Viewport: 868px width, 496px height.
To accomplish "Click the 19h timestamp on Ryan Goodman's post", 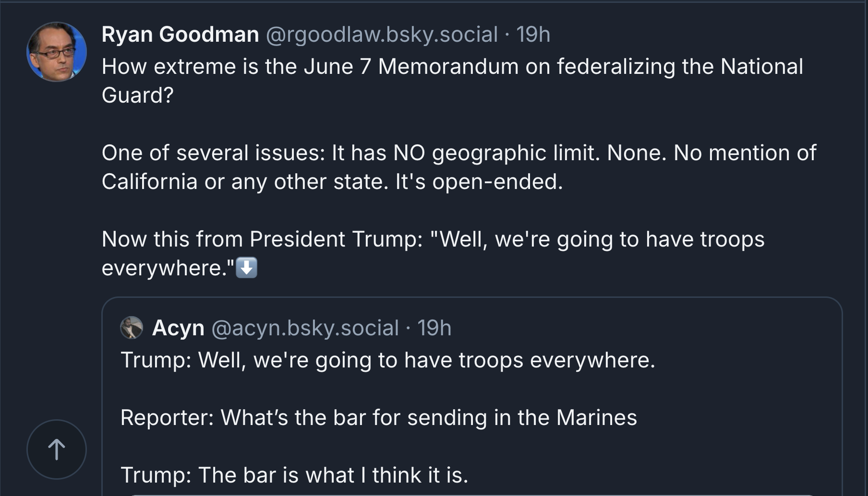I will pyautogui.click(x=533, y=35).
